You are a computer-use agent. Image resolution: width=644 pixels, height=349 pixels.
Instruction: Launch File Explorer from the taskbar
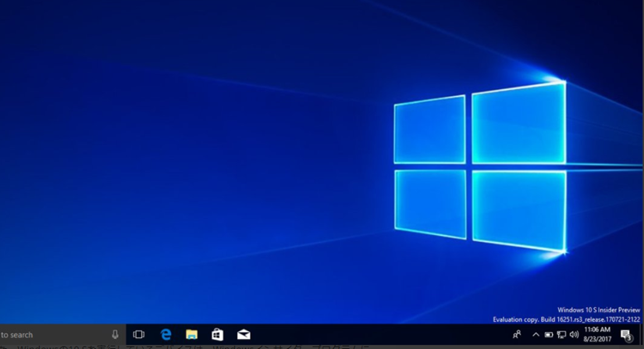[191, 335]
